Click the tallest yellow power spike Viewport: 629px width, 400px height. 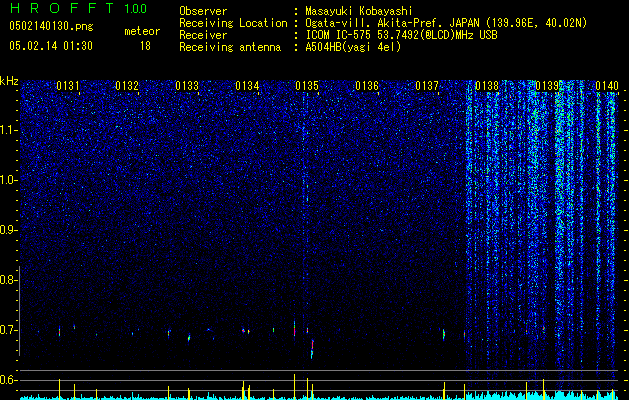[294, 386]
